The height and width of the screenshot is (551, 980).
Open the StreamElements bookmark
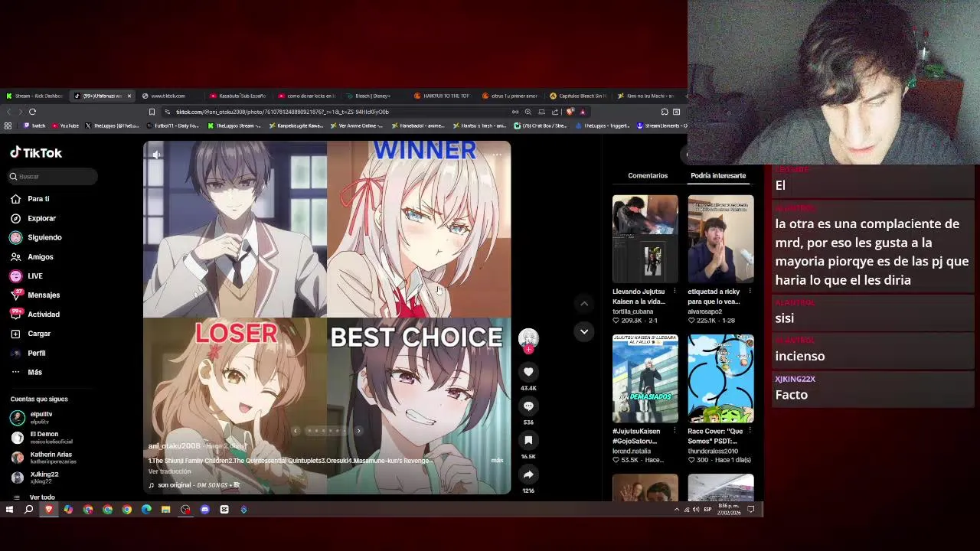(661, 126)
